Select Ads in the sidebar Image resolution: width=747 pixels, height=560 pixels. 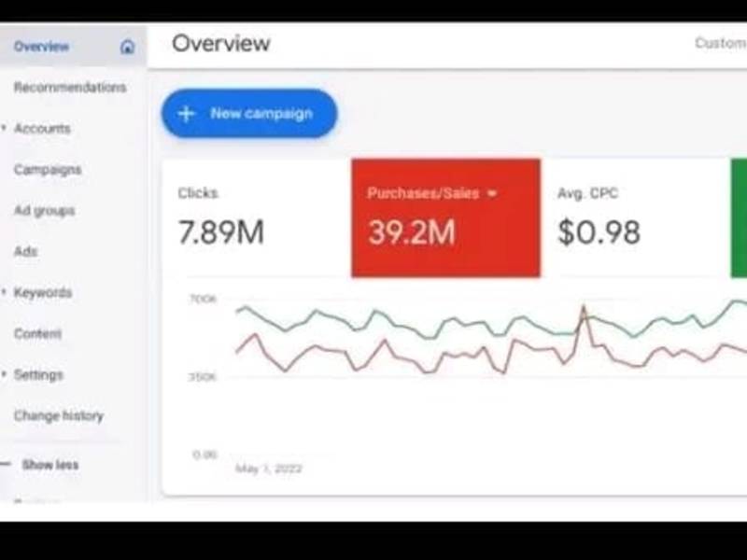click(26, 251)
